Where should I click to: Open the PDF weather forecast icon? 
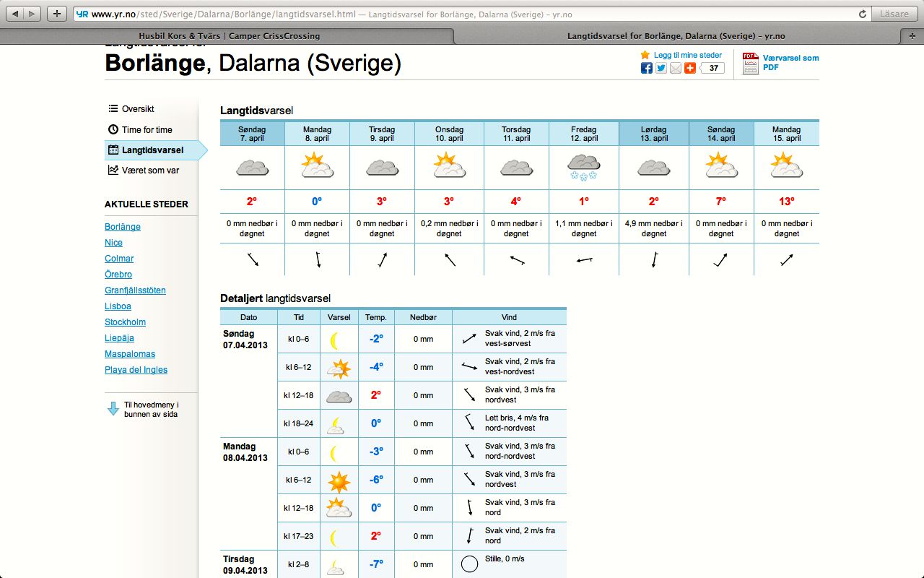(751, 64)
